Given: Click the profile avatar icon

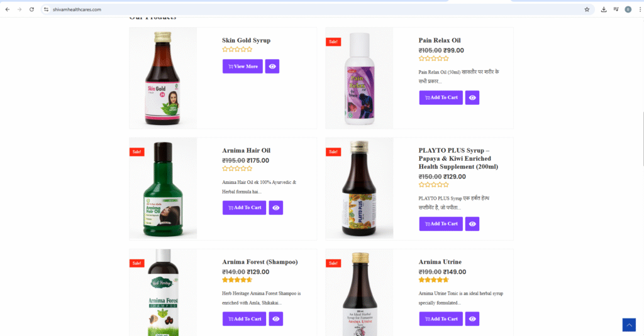Looking at the screenshot, I should (628, 9).
